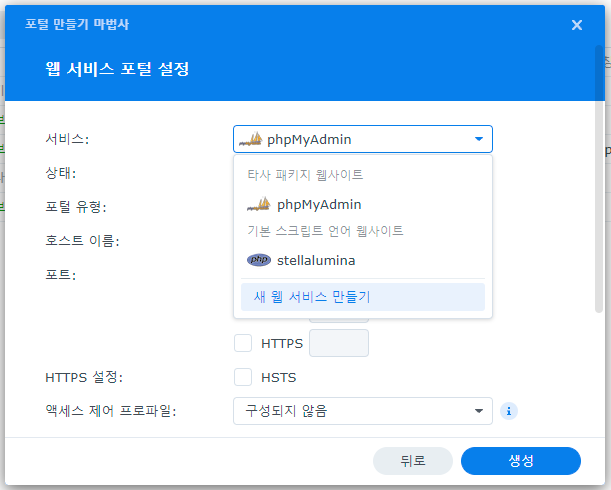Screen dimensions: 611x490
Task: Collapse the 서비스 dropdown using its arrow
Action: [479, 139]
